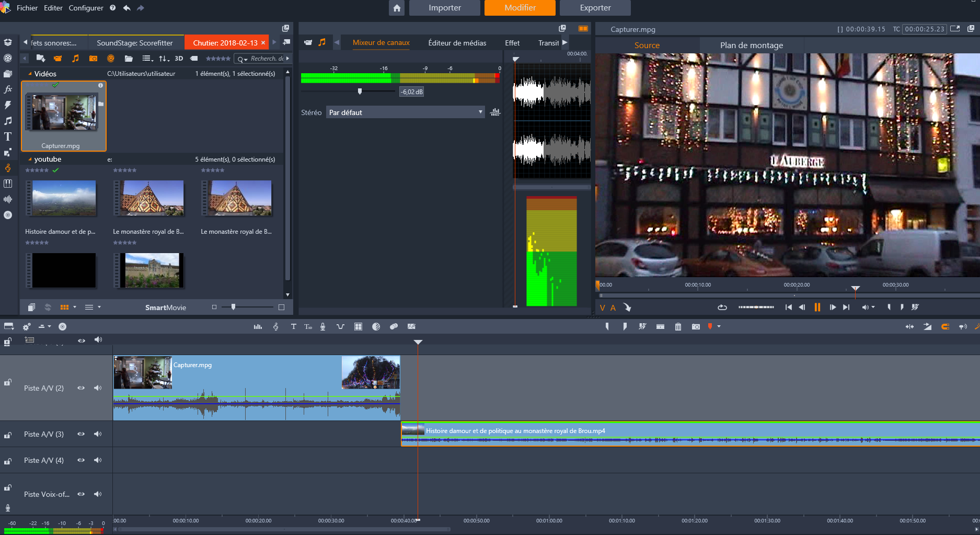
Task: Adjust the -6,02 dB volume slider
Action: [360, 92]
